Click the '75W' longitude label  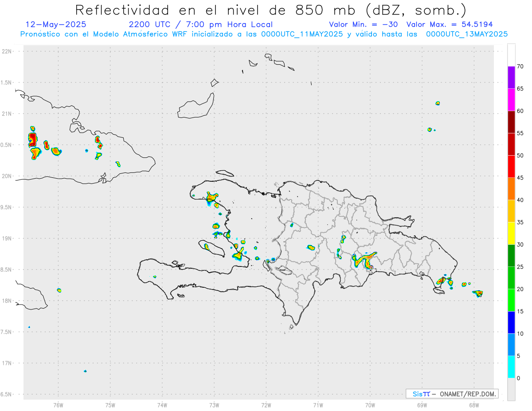(x=110, y=405)
